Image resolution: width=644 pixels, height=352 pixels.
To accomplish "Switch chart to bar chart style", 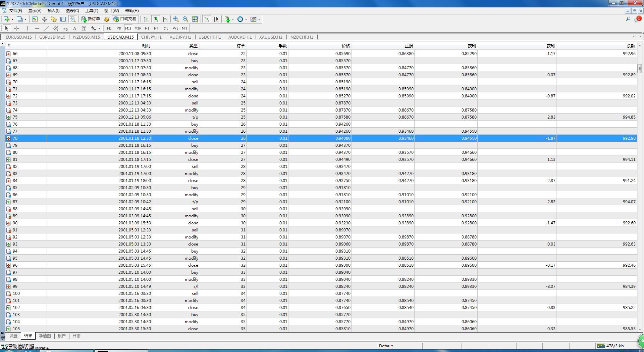I will 146,19.
